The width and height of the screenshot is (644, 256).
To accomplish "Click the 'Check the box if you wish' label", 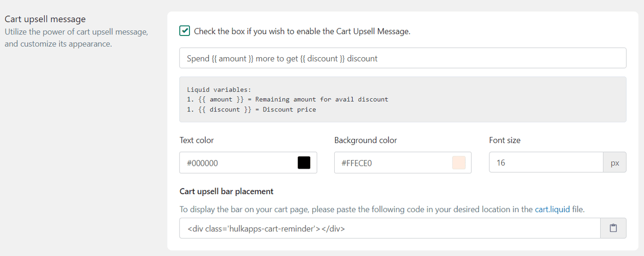I will (302, 31).
